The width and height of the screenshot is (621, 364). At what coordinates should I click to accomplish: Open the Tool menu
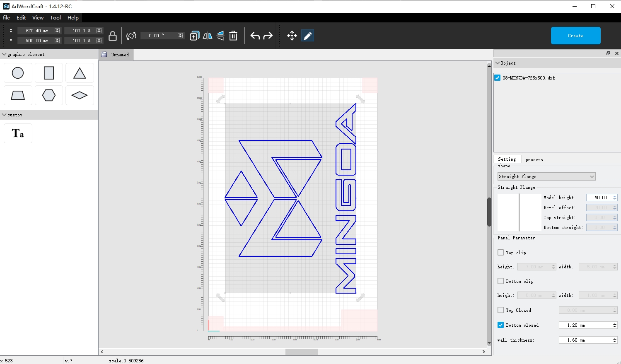(x=56, y=18)
